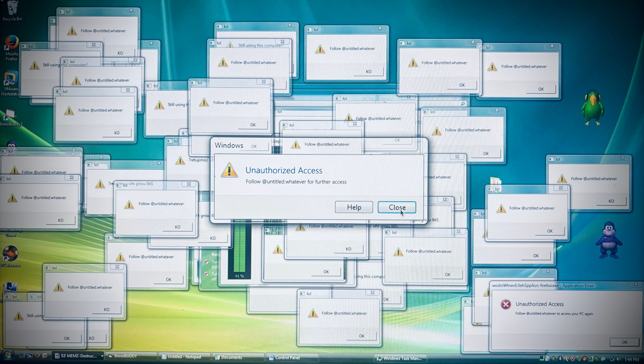This screenshot has height=364, width=644.
Task: Click the Show Desktop quick launch icon
Action: click(22, 356)
